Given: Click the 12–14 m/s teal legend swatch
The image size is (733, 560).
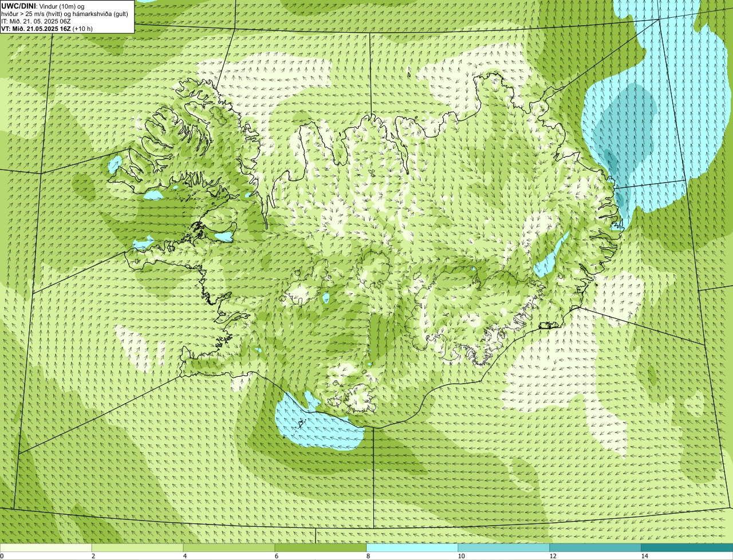Looking at the screenshot, I should 596,547.
